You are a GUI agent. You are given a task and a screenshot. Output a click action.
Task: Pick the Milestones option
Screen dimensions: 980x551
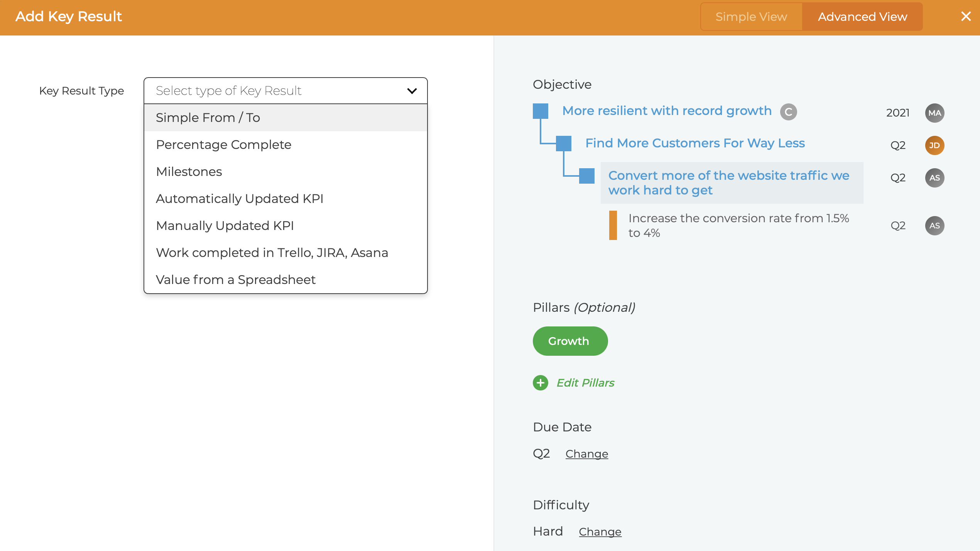[286, 172]
